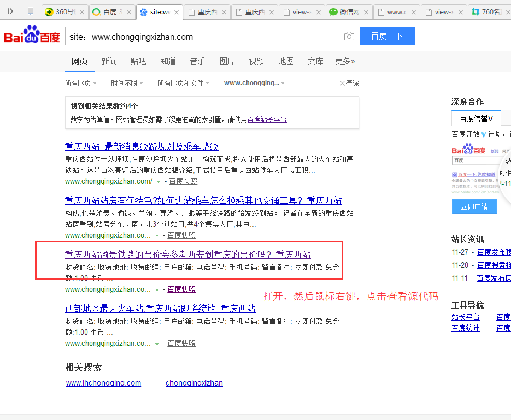
Task: Open the 760名 tab
Action: (x=490, y=12)
